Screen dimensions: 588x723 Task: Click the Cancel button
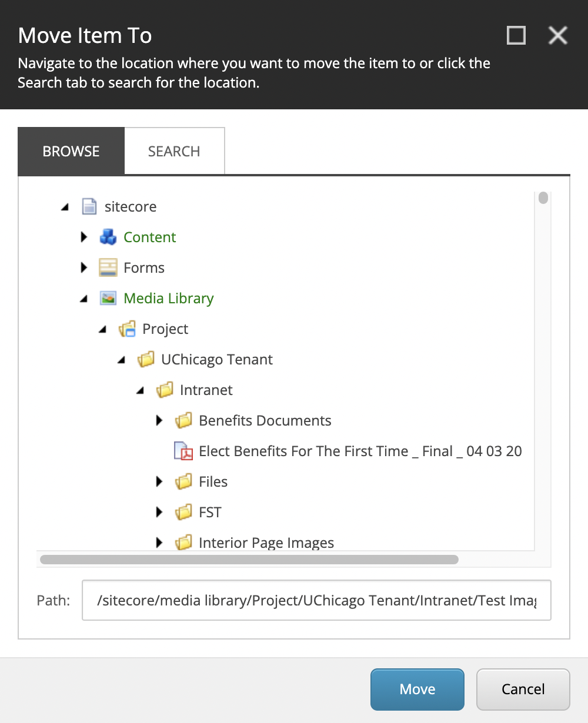tap(522, 689)
